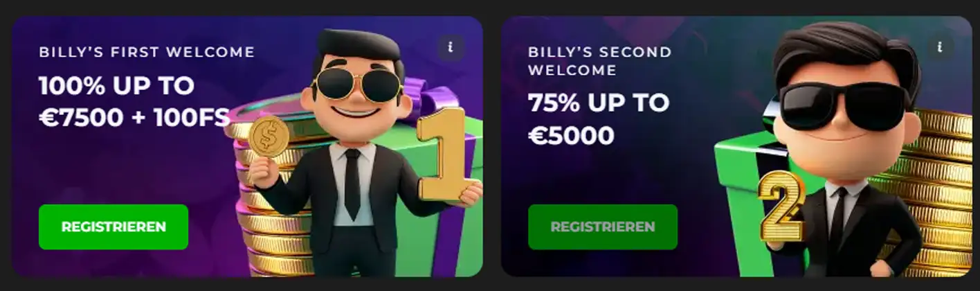Click the 100% up to €7500 + 100FS offer text
Image resolution: width=980 pixels, height=291 pixels.
tap(134, 102)
